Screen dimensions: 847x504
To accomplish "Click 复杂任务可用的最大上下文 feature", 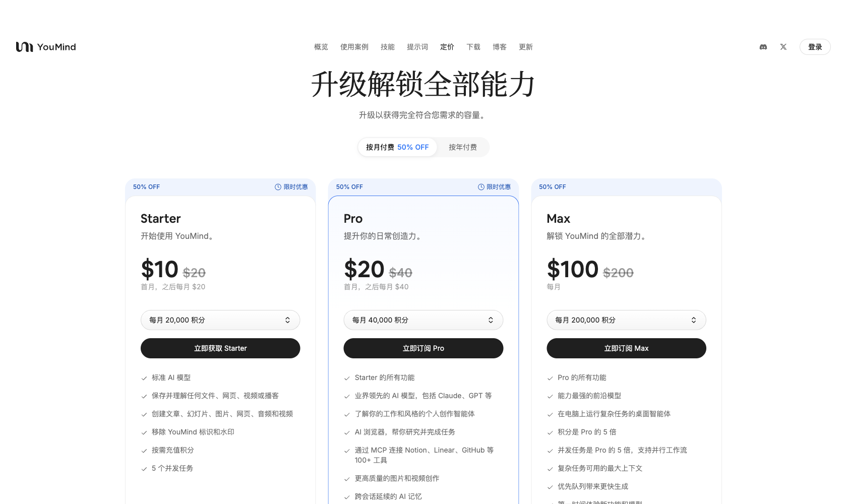I will tap(600, 468).
